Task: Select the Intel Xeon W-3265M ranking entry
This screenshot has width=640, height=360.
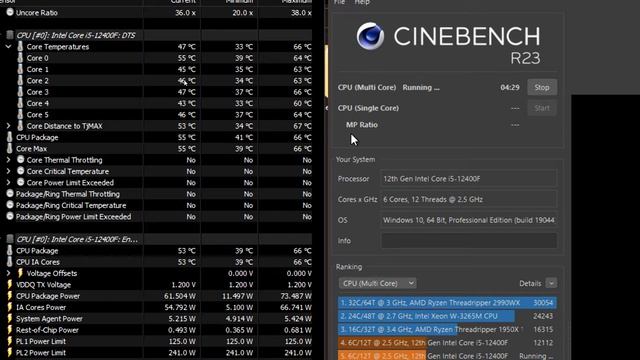Action: [447, 316]
